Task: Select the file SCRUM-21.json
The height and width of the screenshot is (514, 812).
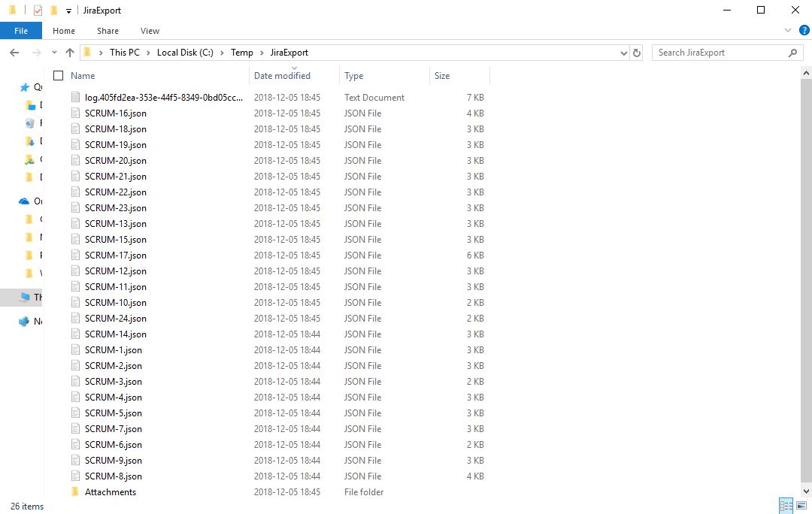Action: tap(116, 177)
